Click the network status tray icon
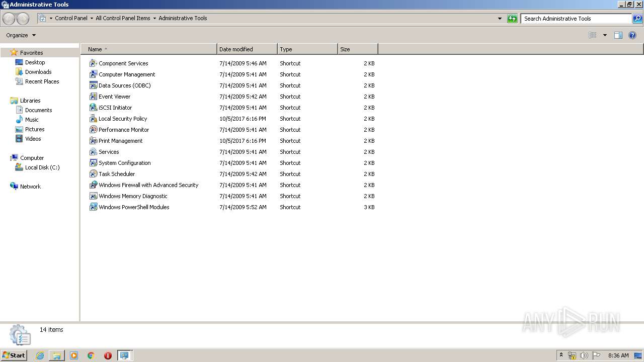This screenshot has height=362, width=644. [x=572, y=355]
